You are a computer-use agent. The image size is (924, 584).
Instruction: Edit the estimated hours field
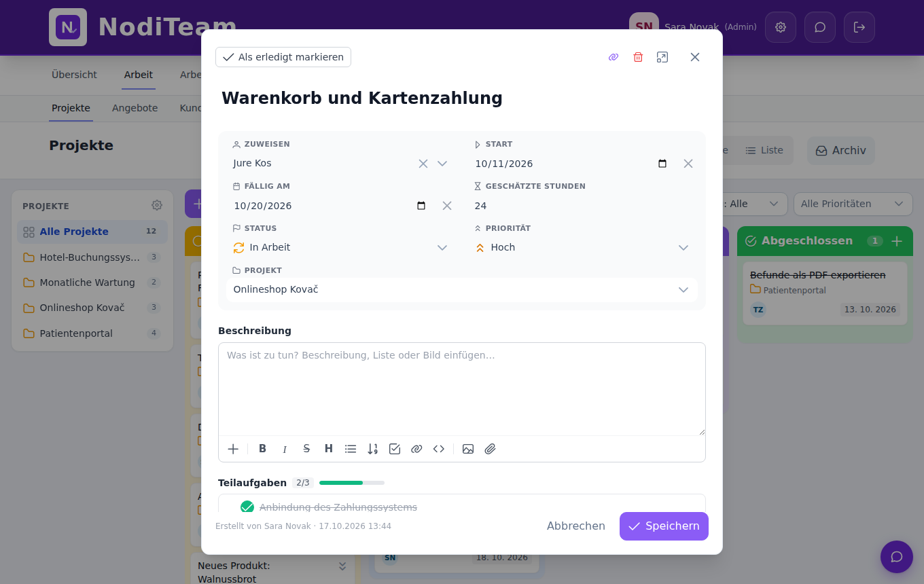click(582, 206)
